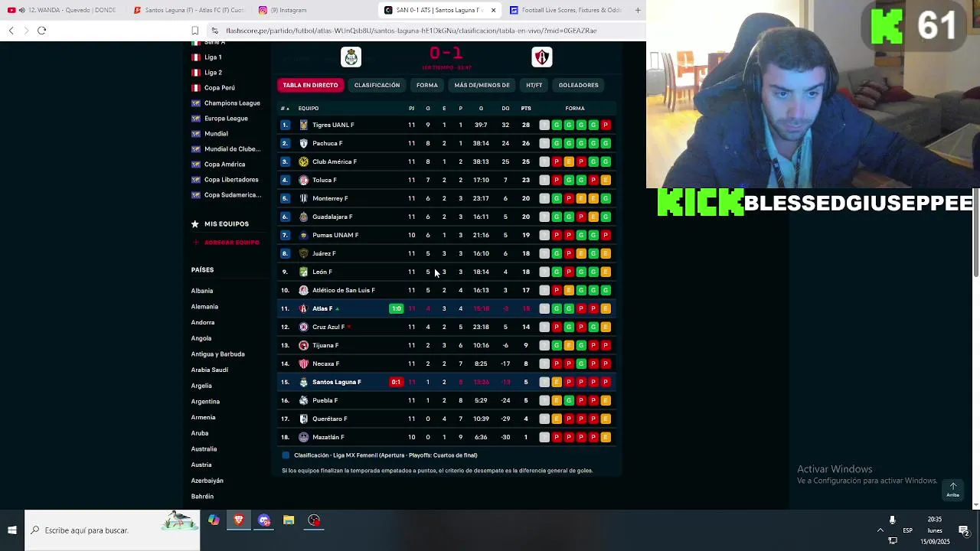The image size is (980, 551).
Task: Click the León F team logo
Action: point(303,272)
